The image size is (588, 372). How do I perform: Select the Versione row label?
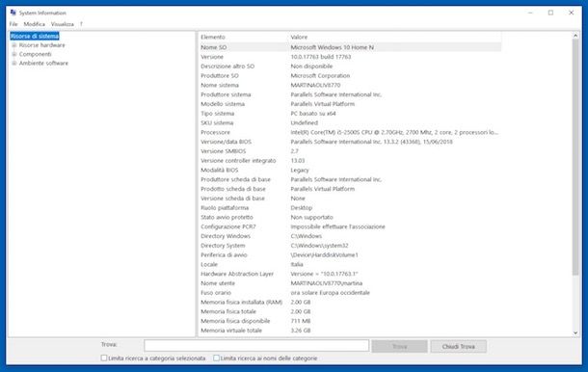click(212, 57)
